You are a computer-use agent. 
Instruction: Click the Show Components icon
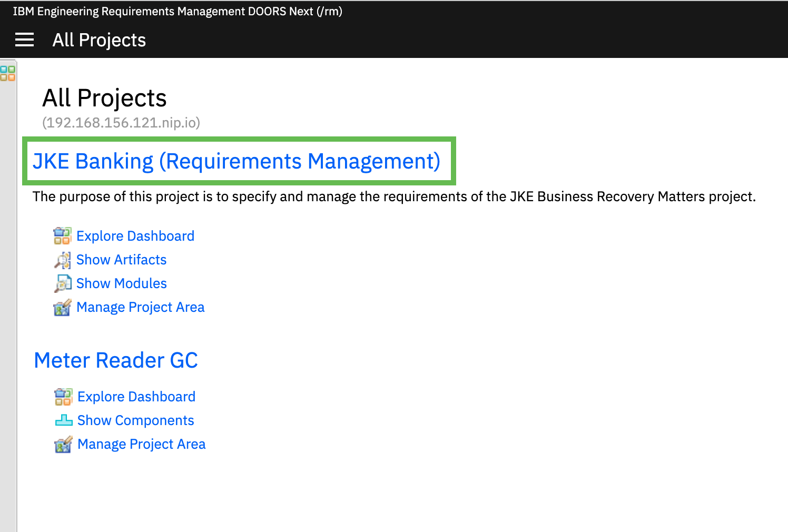[x=64, y=420]
